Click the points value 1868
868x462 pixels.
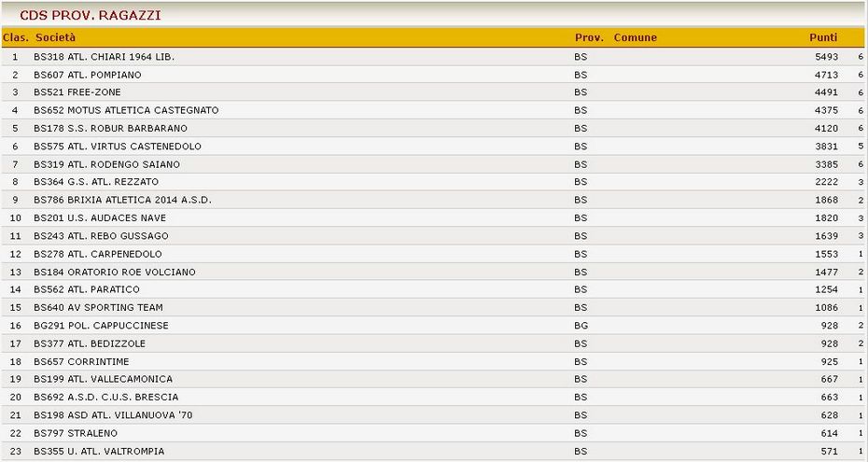tap(827, 200)
